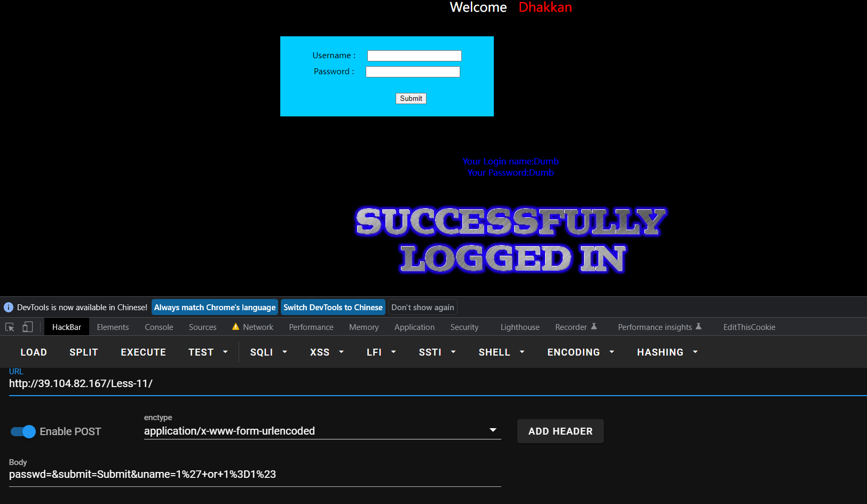The height and width of the screenshot is (504, 867).
Task: Open the TEST dropdown arrow
Action: [x=225, y=352]
